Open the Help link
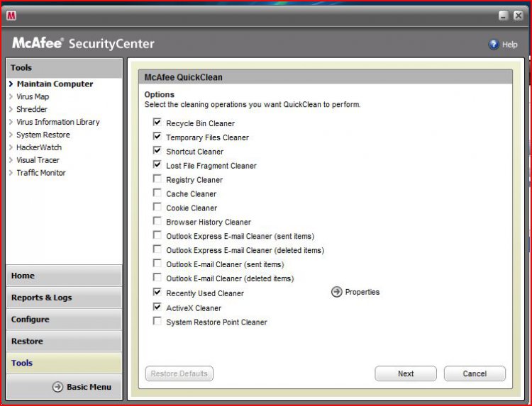This screenshot has height=406, width=532. (x=509, y=45)
